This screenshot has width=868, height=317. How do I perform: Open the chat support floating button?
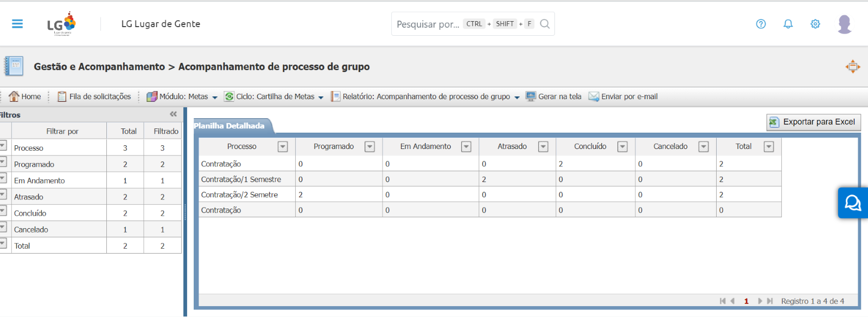pyautogui.click(x=853, y=203)
